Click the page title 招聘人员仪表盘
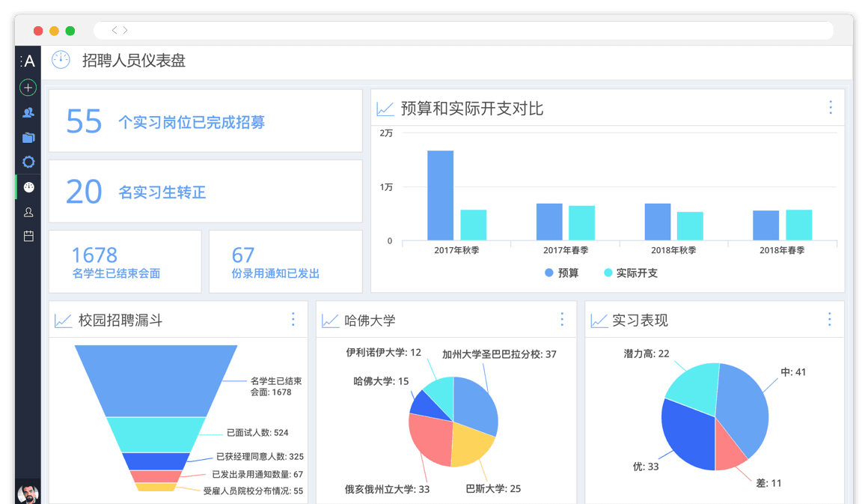 point(134,61)
